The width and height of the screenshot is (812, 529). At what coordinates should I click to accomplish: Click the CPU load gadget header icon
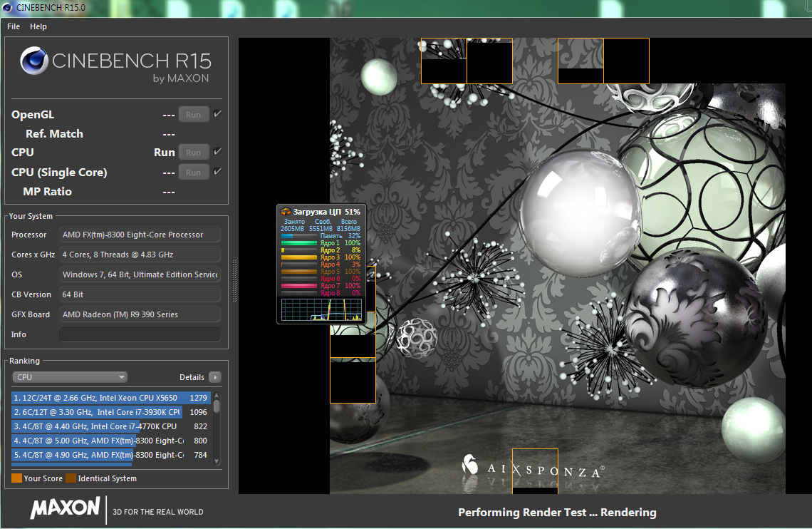286,212
